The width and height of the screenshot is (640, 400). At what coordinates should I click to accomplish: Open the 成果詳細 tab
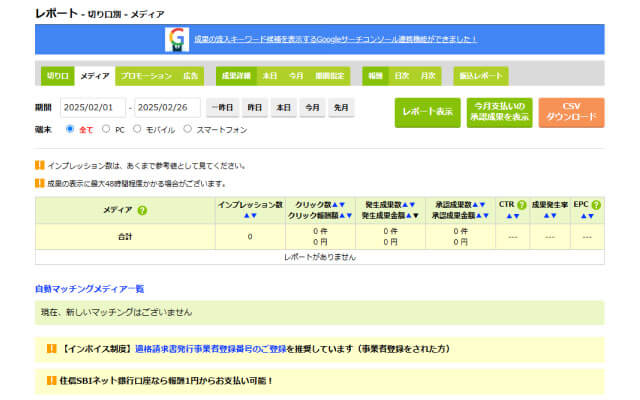[x=236, y=76]
